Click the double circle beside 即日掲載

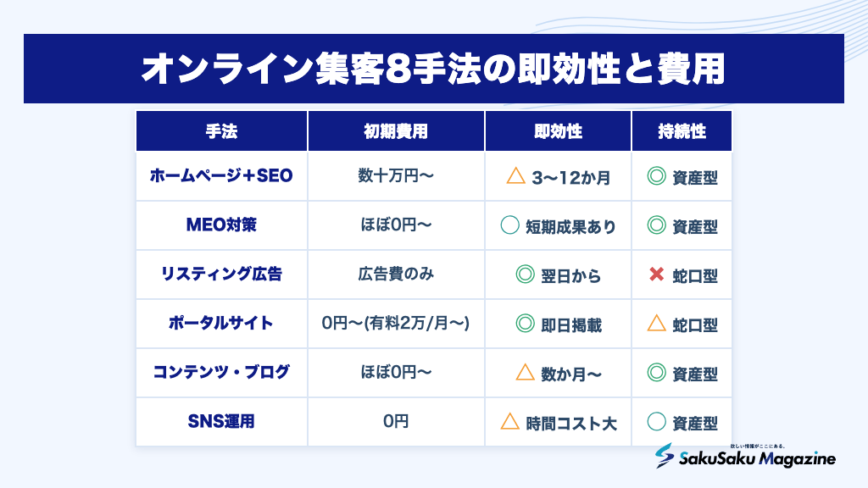(525, 323)
